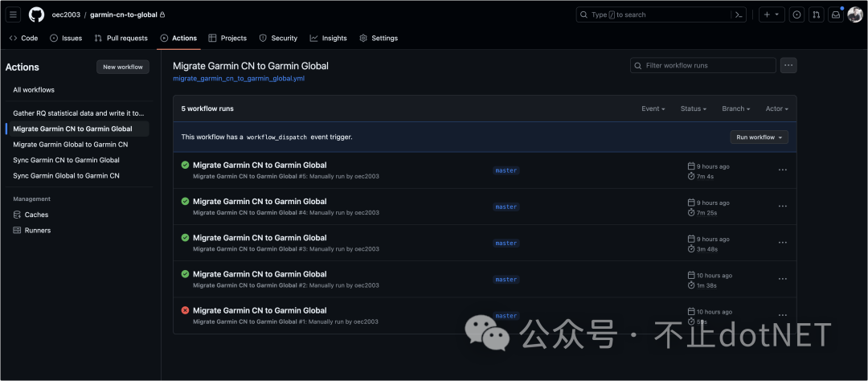Open the notifications inbox
The width and height of the screenshot is (868, 381).
tap(835, 15)
